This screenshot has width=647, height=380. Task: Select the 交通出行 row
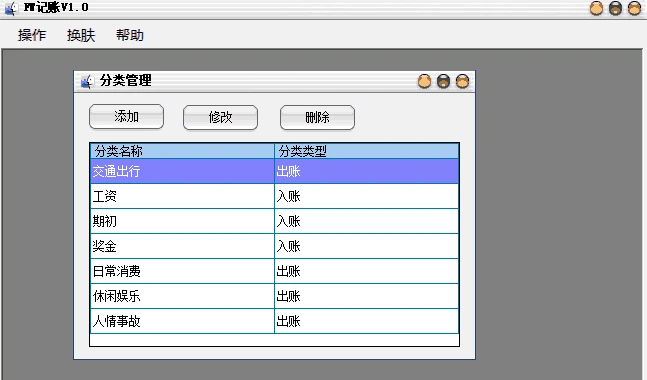pos(274,171)
